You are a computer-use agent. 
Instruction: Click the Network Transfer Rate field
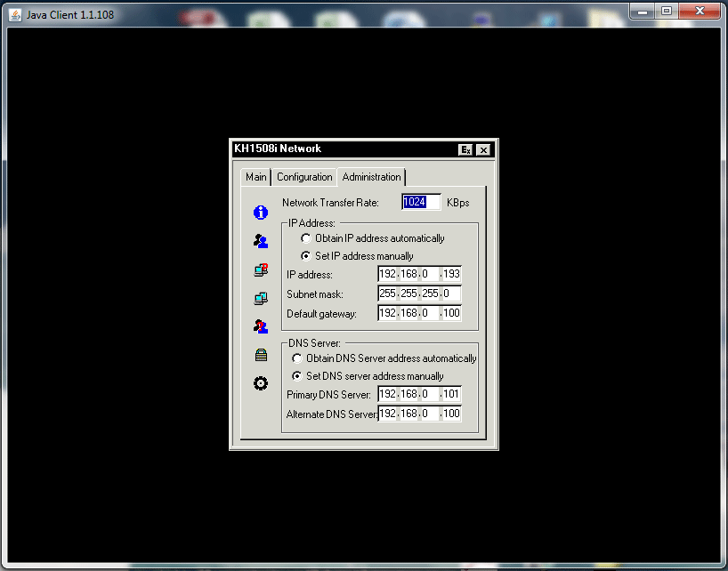pos(421,203)
